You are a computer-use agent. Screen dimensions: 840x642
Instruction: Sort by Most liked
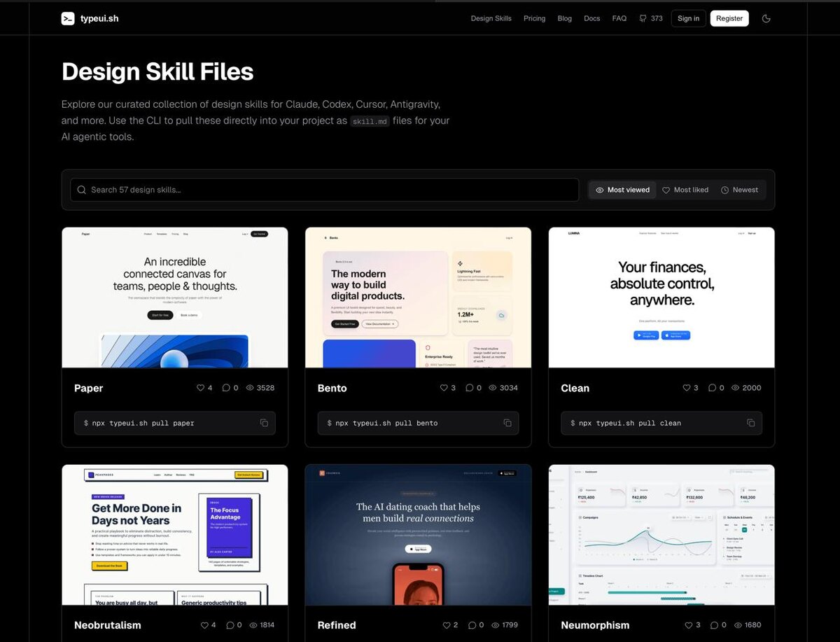(x=685, y=190)
